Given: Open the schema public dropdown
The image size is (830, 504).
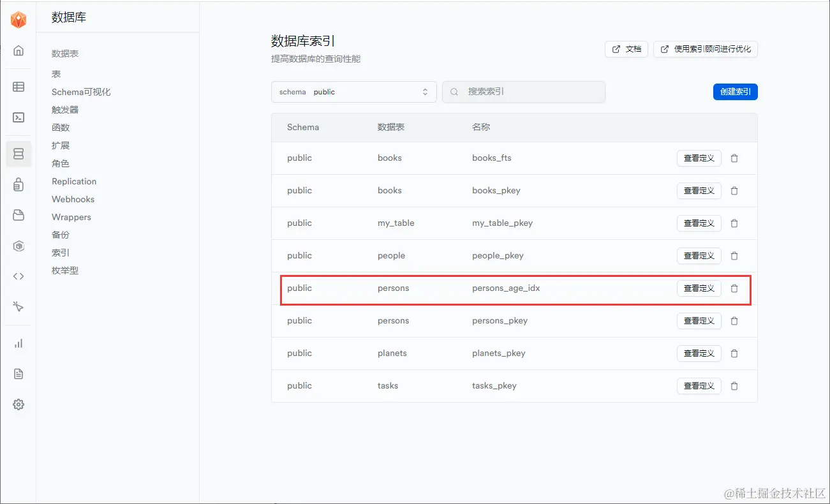Looking at the screenshot, I should [354, 92].
